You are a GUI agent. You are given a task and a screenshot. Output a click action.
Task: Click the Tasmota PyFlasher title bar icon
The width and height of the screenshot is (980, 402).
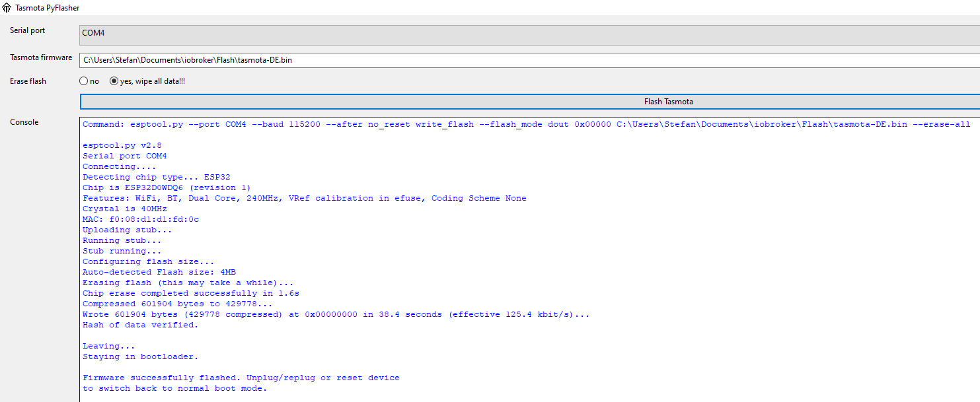[7, 7]
